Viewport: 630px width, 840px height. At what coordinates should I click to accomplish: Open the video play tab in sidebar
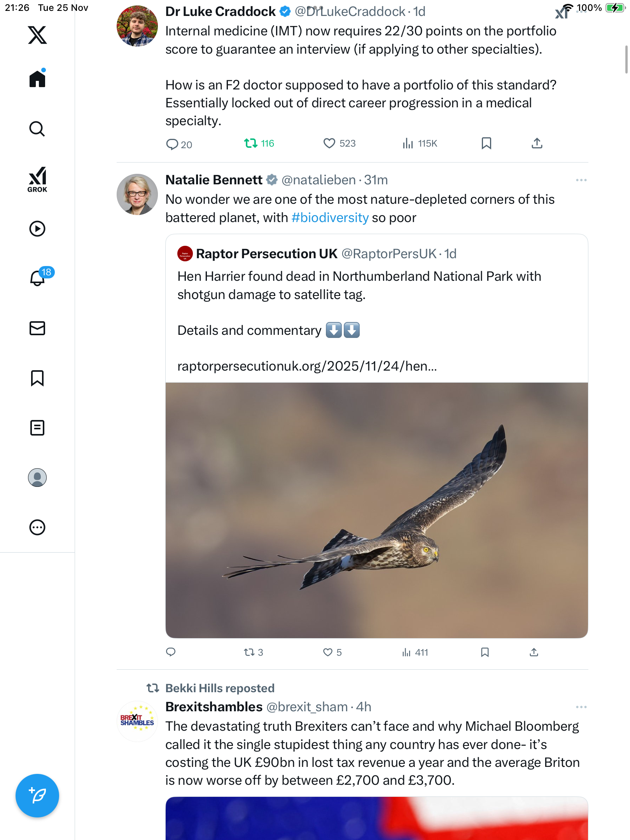(x=37, y=229)
